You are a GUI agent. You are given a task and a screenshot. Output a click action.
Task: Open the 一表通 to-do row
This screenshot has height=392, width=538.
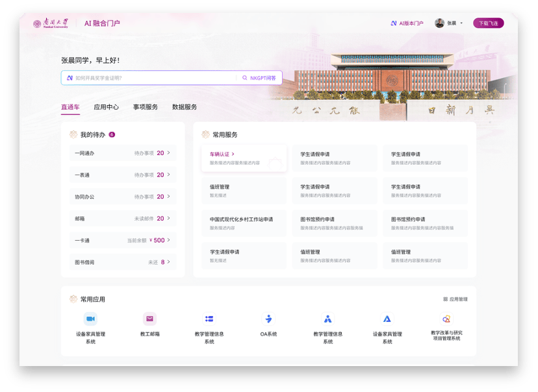click(123, 175)
